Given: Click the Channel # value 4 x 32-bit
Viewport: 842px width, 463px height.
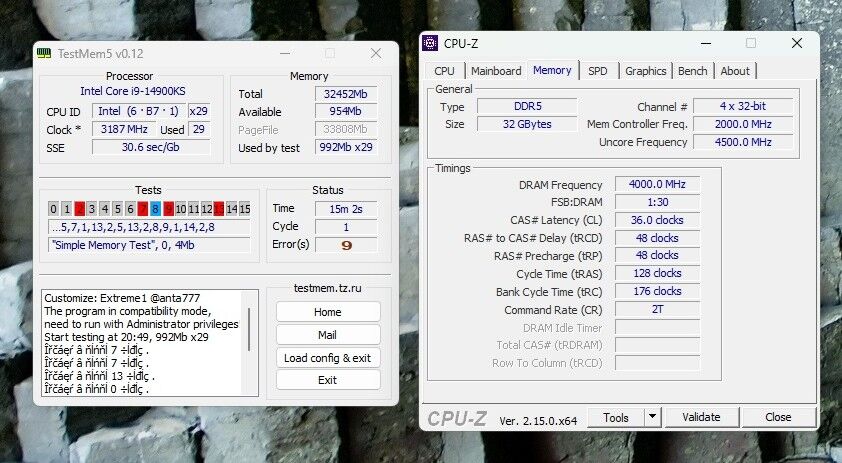Looking at the screenshot, I should coord(743,106).
